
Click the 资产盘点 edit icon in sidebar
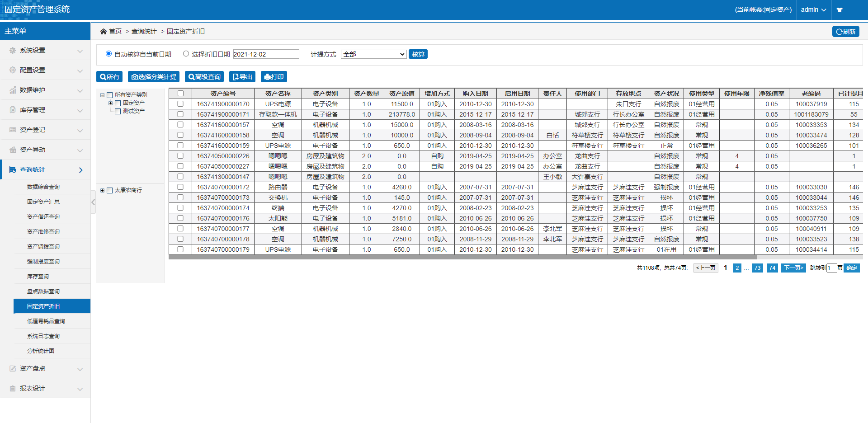pyautogui.click(x=13, y=369)
